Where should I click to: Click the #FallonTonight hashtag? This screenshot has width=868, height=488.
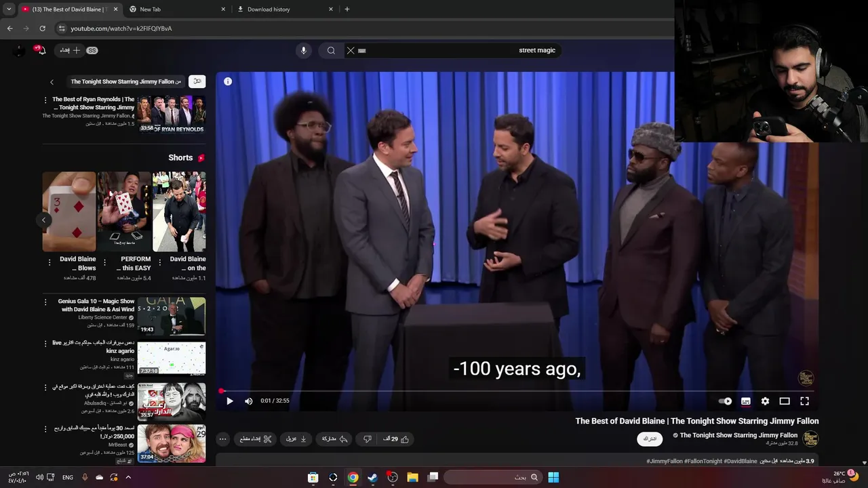point(703,461)
